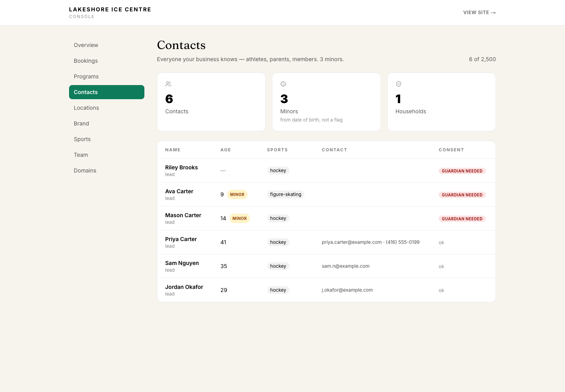Click the Lakeshore Ice Centre logo title
Viewport: 565px width, 392px height.
110,9
